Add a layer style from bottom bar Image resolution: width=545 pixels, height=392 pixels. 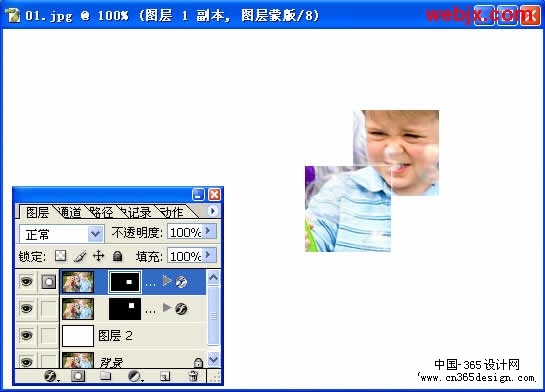pos(51,376)
